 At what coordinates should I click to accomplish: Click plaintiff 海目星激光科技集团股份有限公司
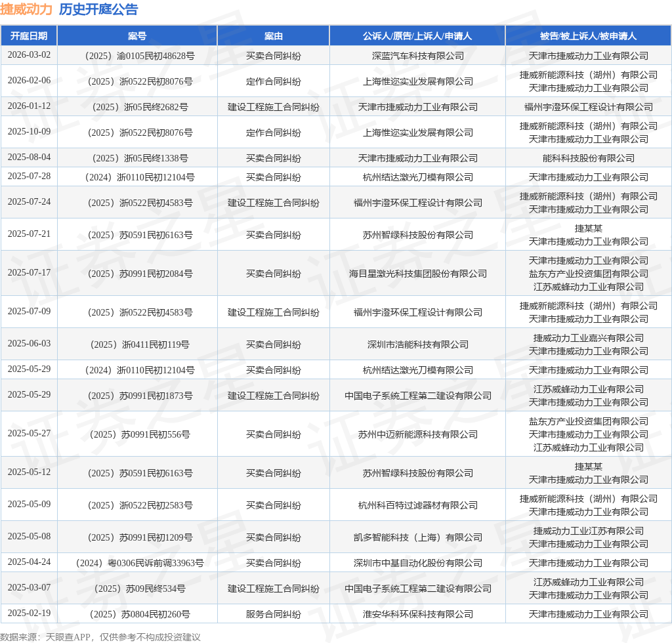[418, 274]
